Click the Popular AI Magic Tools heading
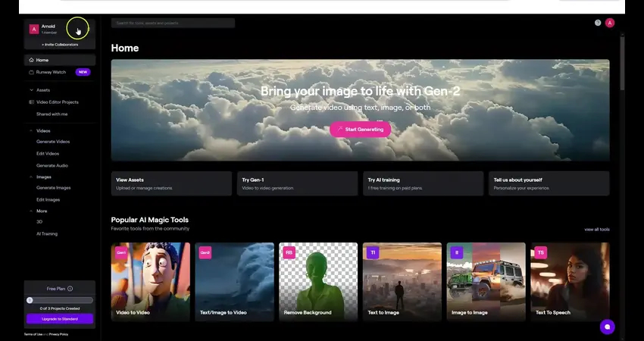This screenshot has height=341, width=644. [150, 220]
